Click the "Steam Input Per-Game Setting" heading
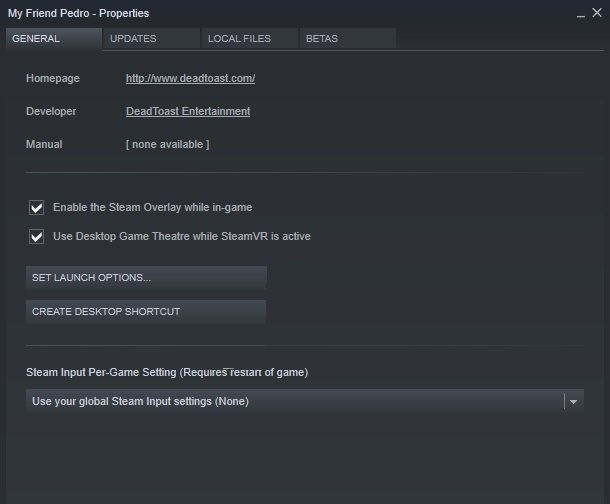 pyautogui.click(x=167, y=372)
